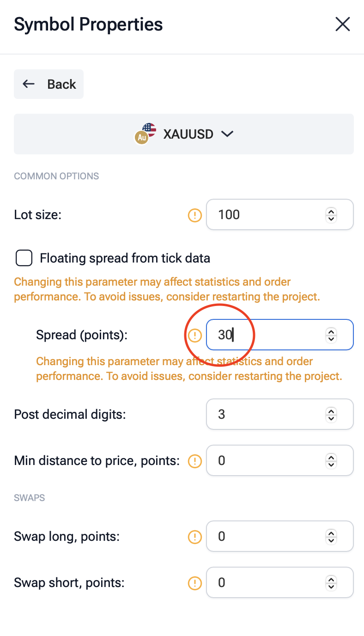Click the stepper arrows on Lot size field
Viewport: 364px width, 636px height.
[x=331, y=215]
